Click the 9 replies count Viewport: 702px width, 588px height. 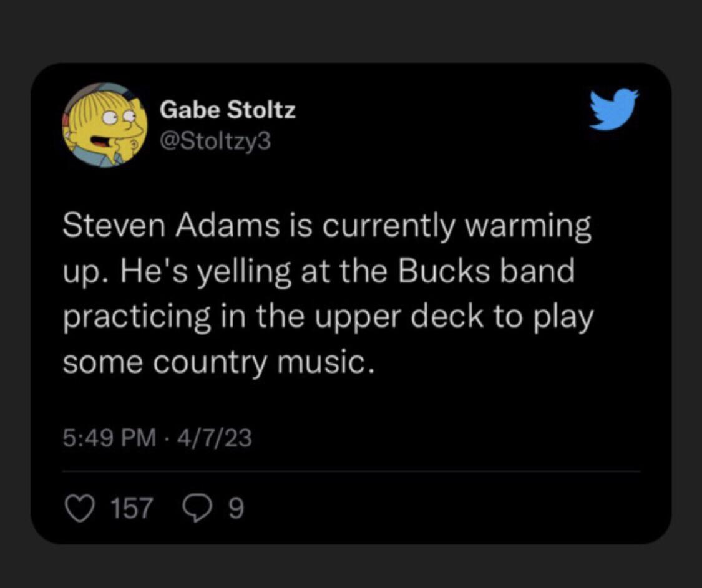click(235, 509)
